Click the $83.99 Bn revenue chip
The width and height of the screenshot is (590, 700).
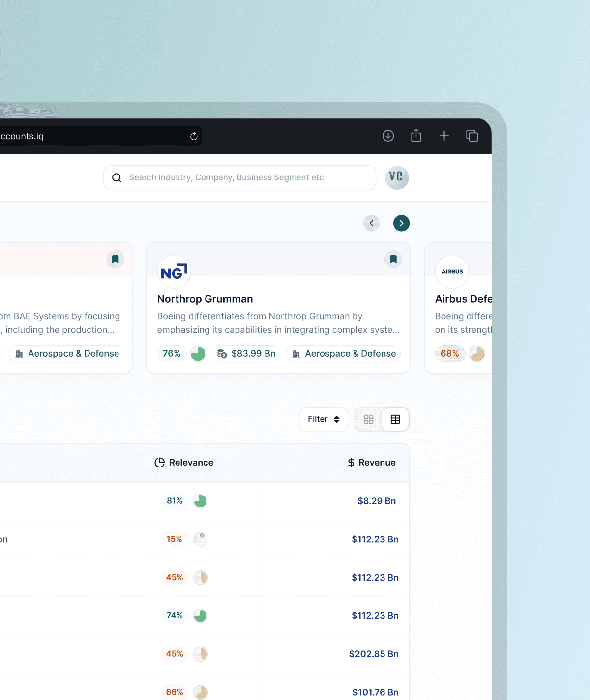246,354
